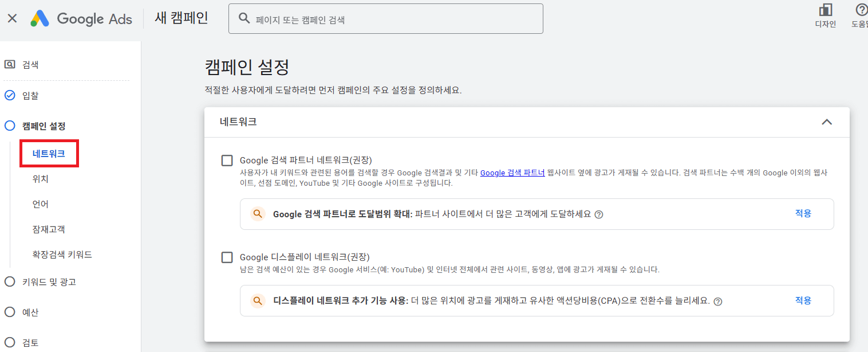This screenshot has height=352, width=868.
Task: Open the 잠재고객 sub-item
Action: click(49, 229)
